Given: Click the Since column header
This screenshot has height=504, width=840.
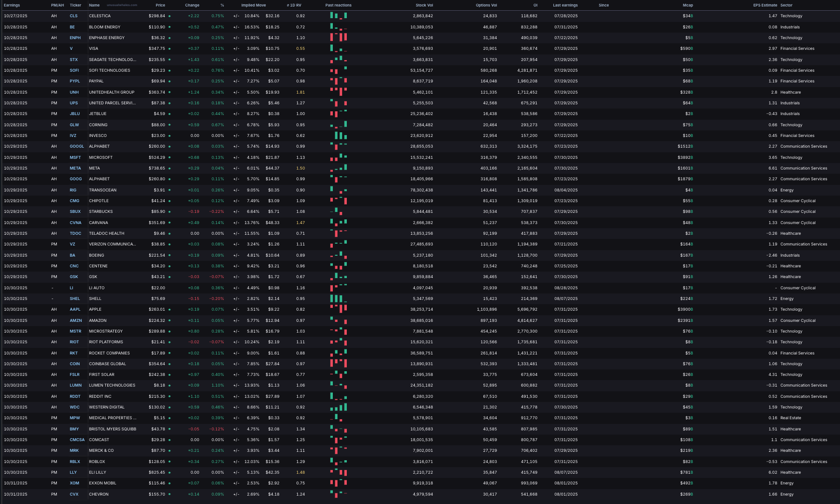Looking at the screenshot, I should click(604, 5).
